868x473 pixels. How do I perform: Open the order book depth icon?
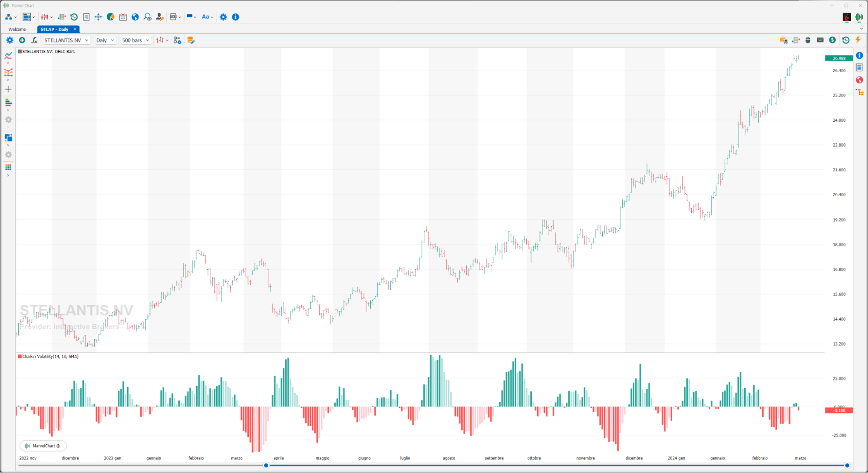point(62,17)
